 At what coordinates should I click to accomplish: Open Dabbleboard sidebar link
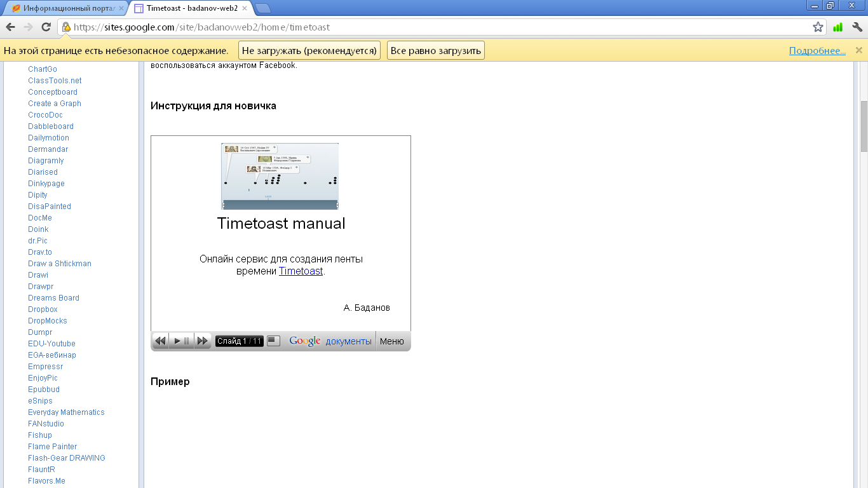coord(51,126)
